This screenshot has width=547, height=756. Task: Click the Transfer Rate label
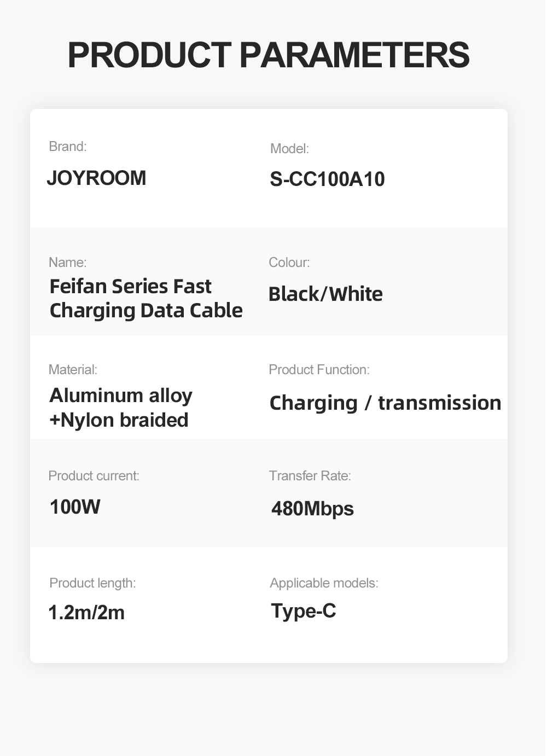[x=310, y=476]
